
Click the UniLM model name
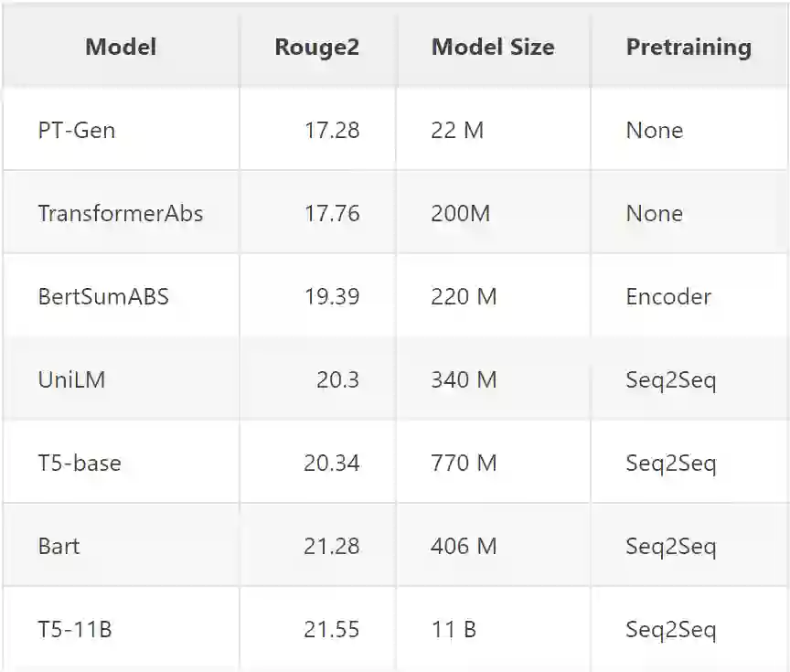pos(71,379)
